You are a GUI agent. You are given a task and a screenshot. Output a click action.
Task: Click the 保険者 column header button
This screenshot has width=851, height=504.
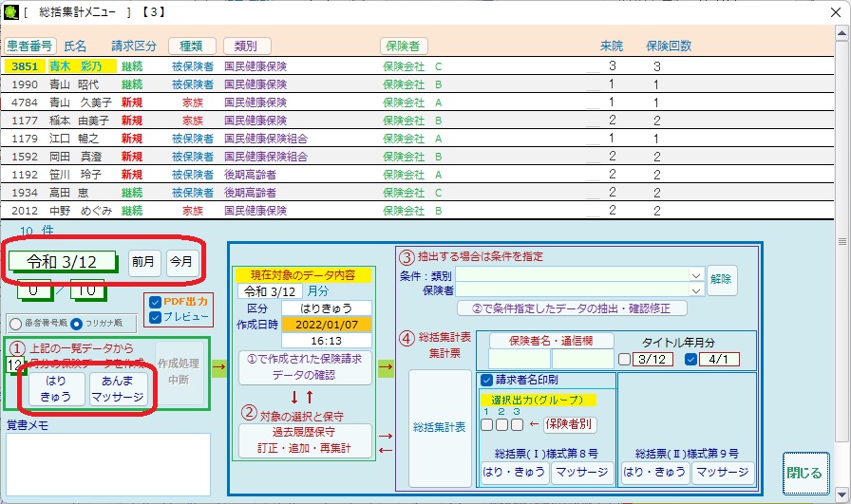point(404,47)
